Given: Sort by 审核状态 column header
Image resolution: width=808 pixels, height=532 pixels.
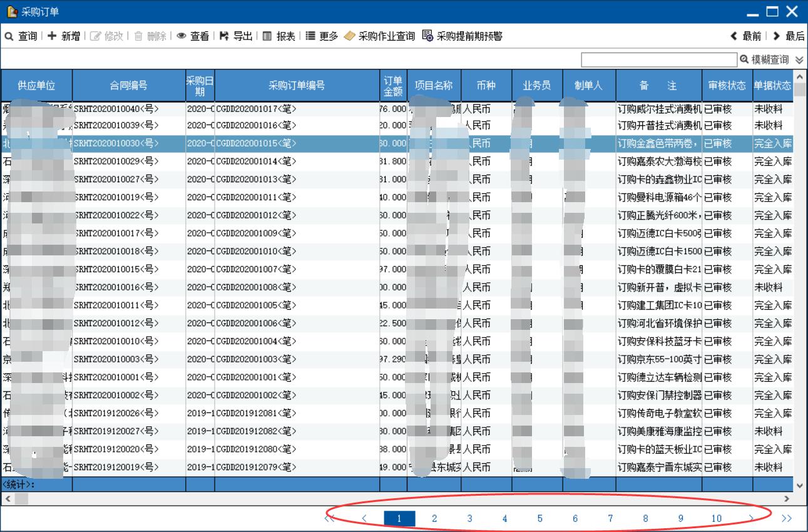Looking at the screenshot, I should [x=727, y=86].
